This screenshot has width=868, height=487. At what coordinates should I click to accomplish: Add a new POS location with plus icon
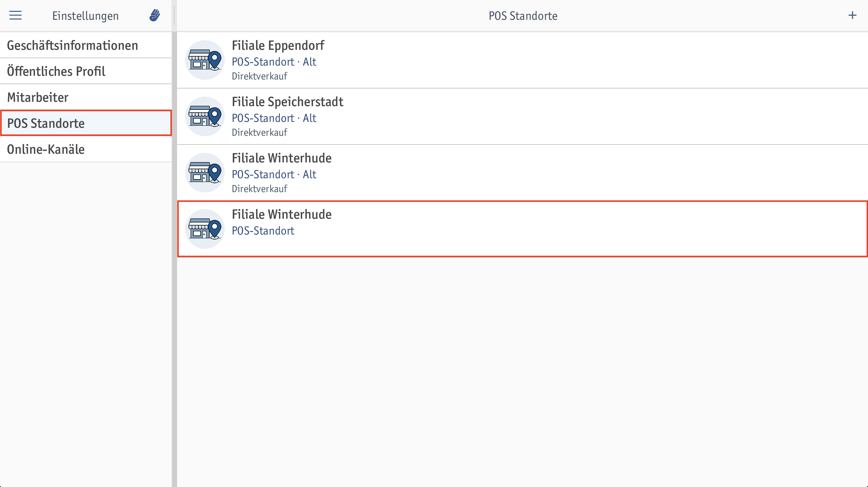(x=852, y=15)
